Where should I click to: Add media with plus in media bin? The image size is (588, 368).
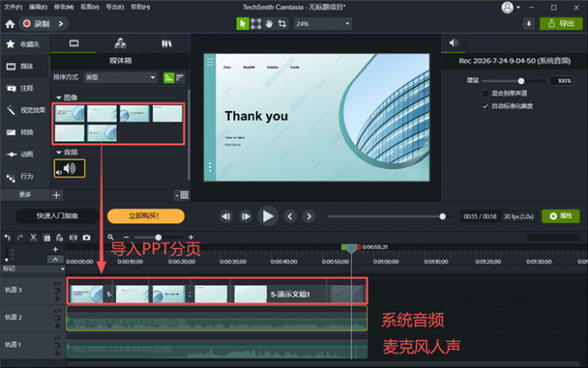(x=56, y=195)
